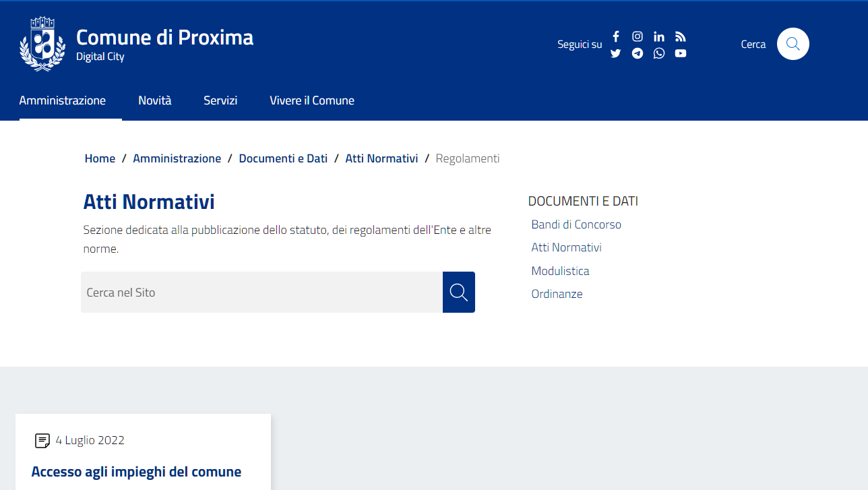This screenshot has width=868, height=490.
Task: Open the Servizi menu item
Action: pos(220,100)
